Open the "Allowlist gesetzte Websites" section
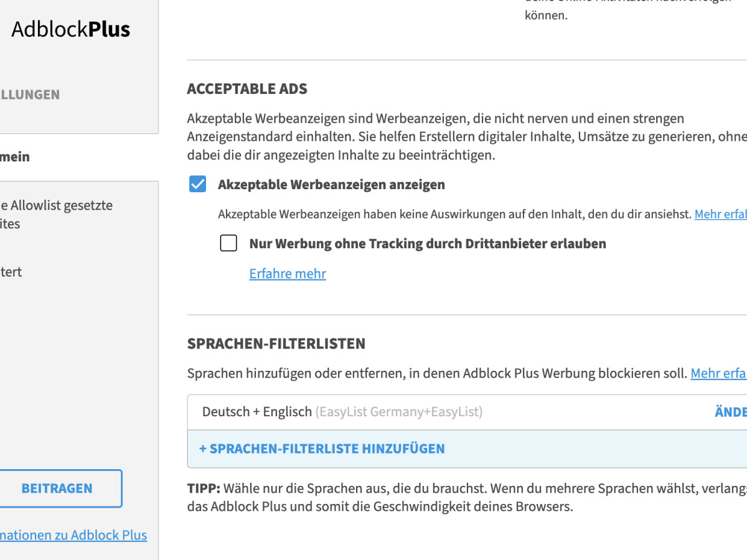Screen dimensions: 747x560 (56, 214)
